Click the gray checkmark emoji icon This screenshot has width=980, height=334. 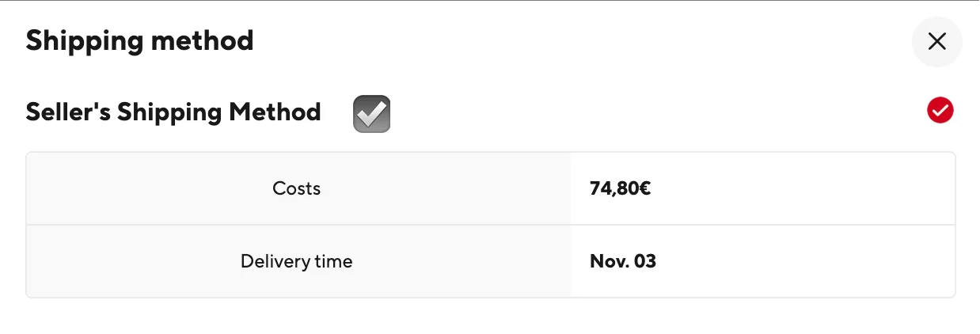(372, 113)
